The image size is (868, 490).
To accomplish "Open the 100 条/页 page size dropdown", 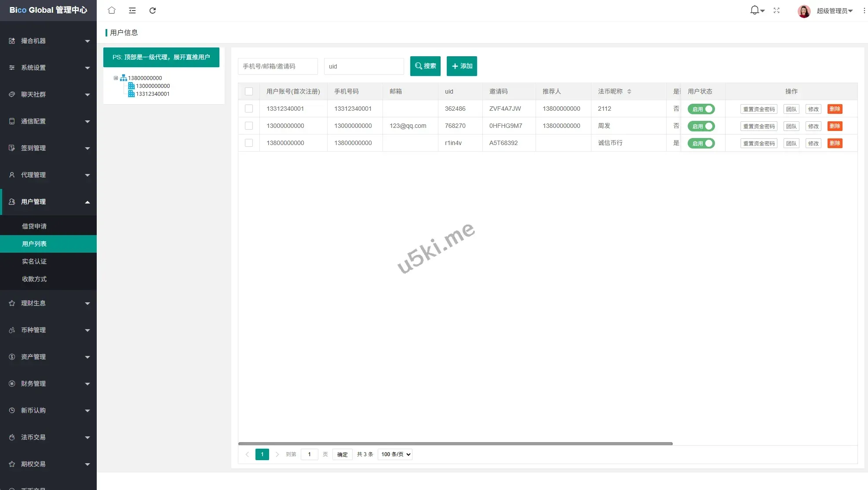I will click(395, 454).
